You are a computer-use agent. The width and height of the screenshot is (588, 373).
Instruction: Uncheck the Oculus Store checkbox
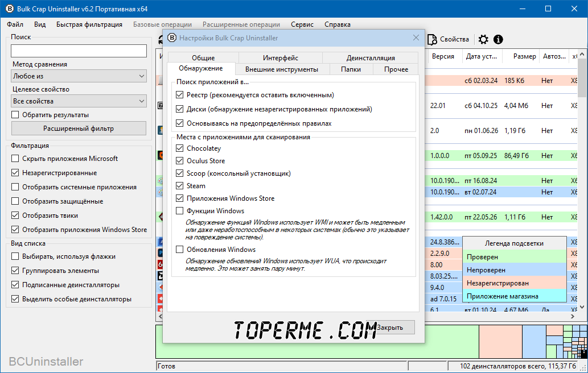click(x=180, y=161)
